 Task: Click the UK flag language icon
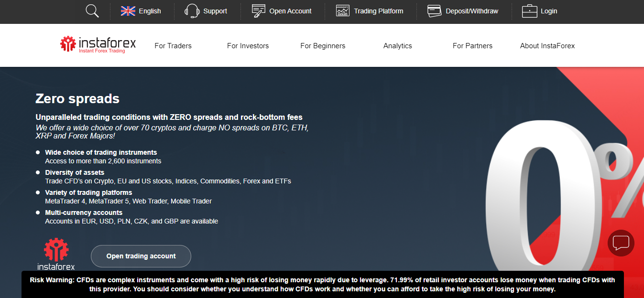coord(128,11)
